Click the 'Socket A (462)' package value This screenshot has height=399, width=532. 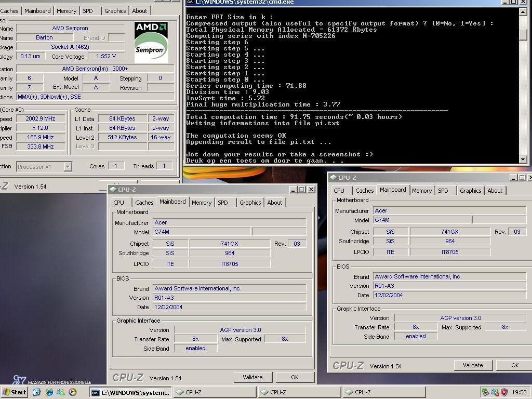(70, 47)
